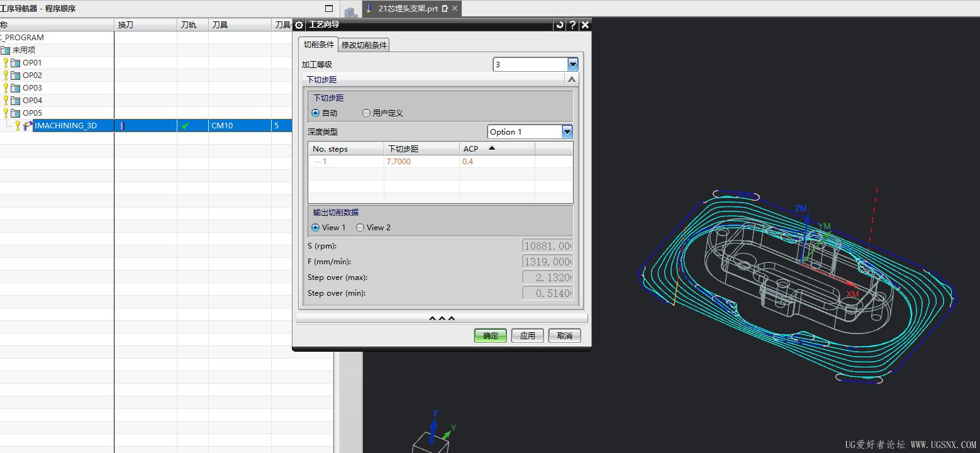The image size is (980, 453).
Task: Close the 工艺向导 dialog with the X icon
Action: tap(585, 25)
